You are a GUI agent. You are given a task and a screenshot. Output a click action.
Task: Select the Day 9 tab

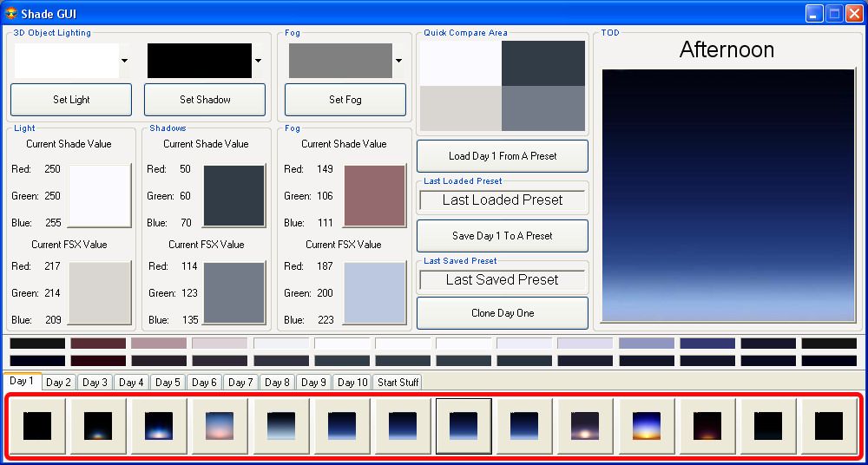pyautogui.click(x=314, y=383)
